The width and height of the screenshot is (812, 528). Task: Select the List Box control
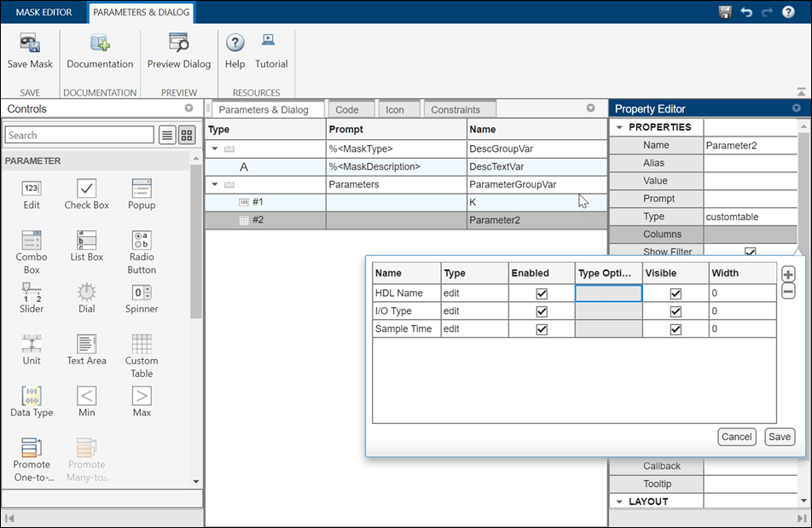pos(86,247)
